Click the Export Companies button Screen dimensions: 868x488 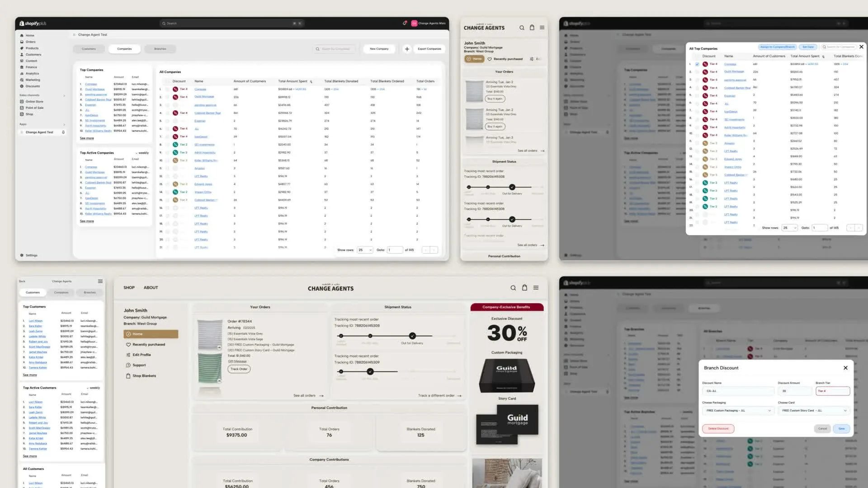(429, 49)
